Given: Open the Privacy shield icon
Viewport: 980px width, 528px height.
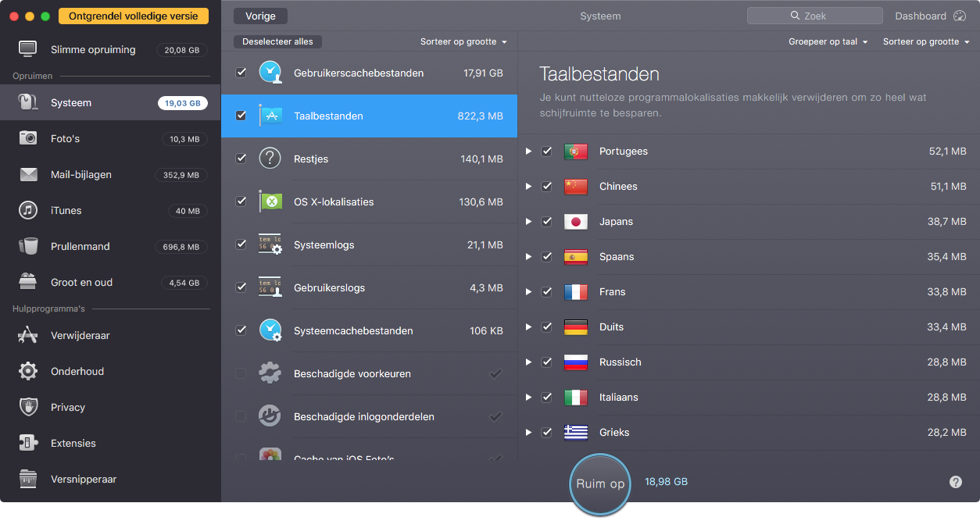Looking at the screenshot, I should [29, 407].
